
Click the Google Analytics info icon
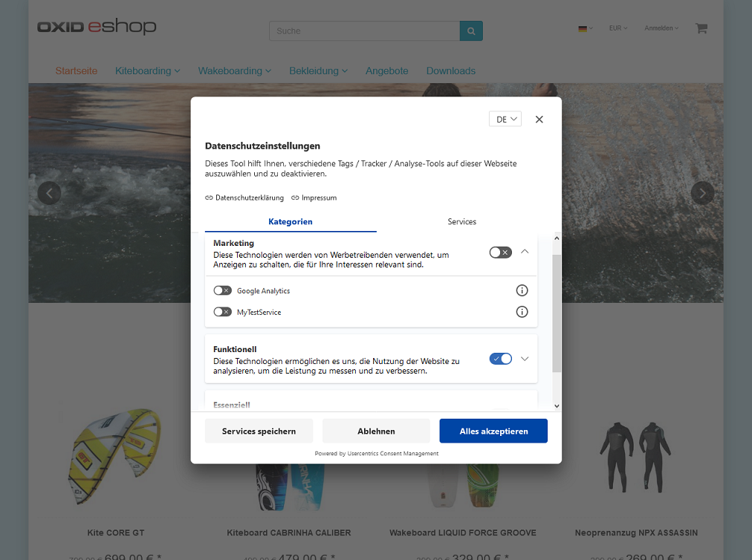(x=522, y=290)
